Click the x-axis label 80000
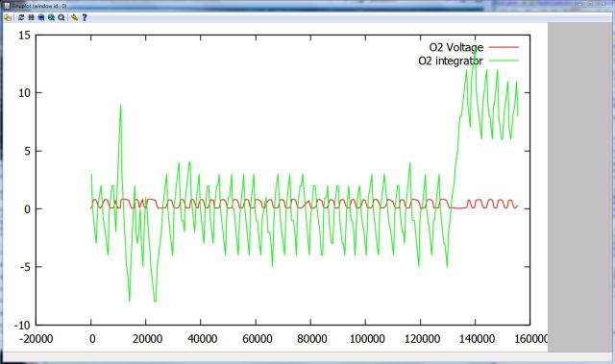The height and width of the screenshot is (364, 615). (311, 339)
